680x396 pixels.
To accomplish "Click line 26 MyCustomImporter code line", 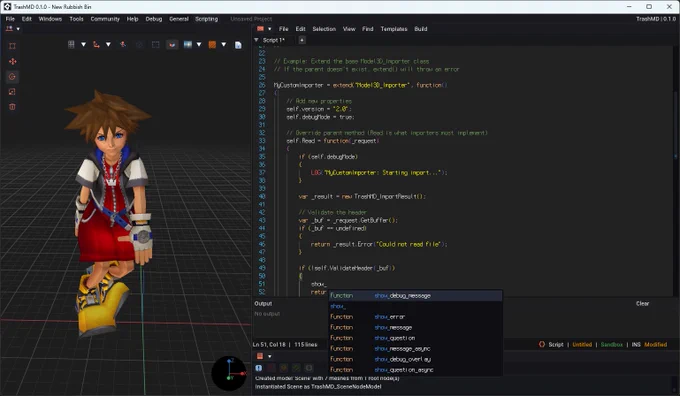I will 360,85.
